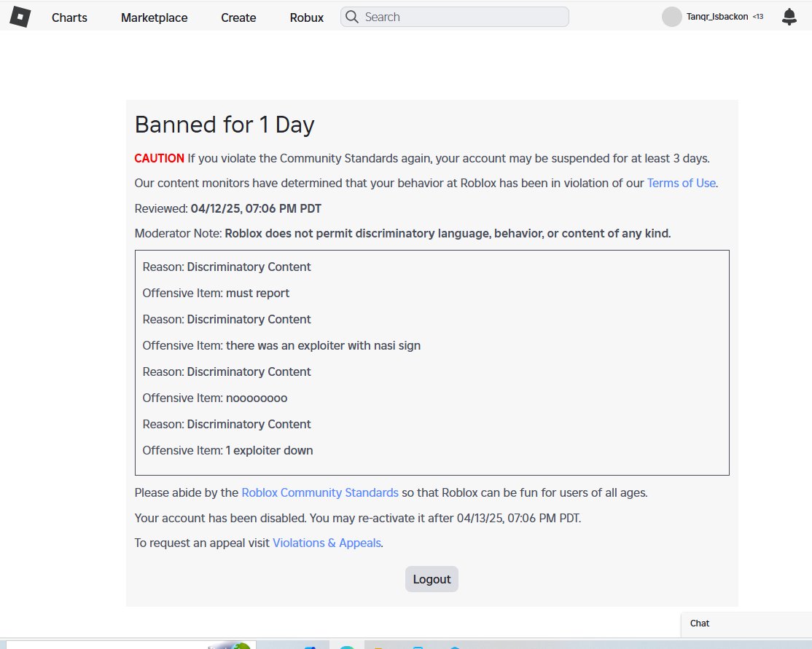The height and width of the screenshot is (649, 812).
Task: Click the "Your account has been disabled" line
Action: point(357,518)
